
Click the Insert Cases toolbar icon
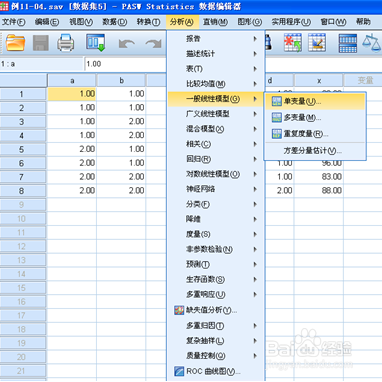coord(293,43)
